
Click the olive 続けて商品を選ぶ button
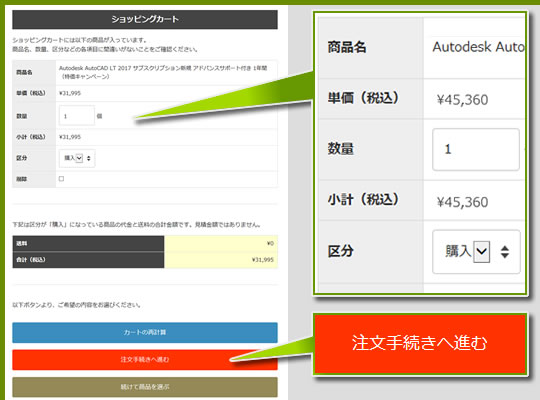(145, 387)
